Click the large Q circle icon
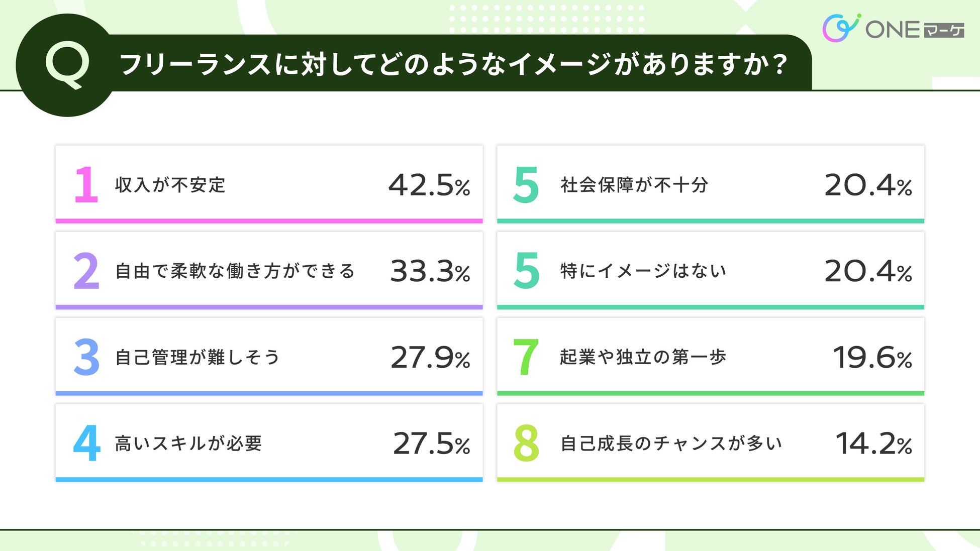Screen dimensions: 980x551 pos(66,65)
